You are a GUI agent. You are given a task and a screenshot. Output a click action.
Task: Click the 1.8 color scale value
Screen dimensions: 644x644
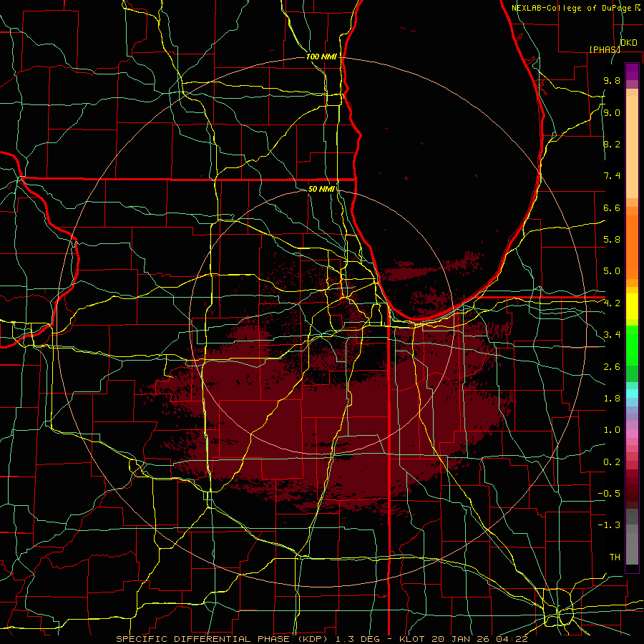(x=612, y=399)
